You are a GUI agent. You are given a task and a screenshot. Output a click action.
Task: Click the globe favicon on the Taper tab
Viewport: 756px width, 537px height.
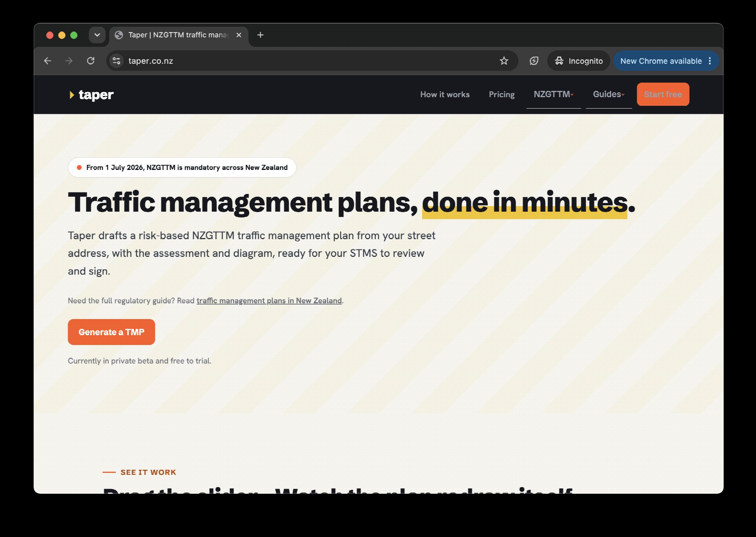(119, 35)
